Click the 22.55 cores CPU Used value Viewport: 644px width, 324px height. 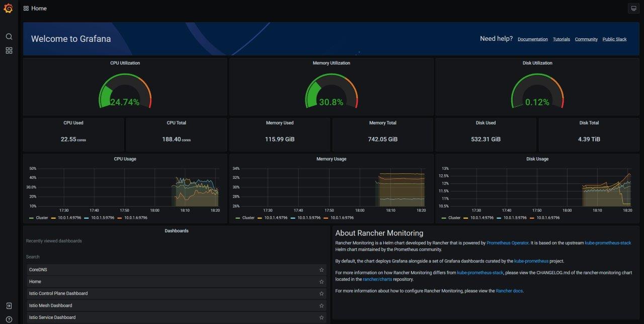pos(73,139)
